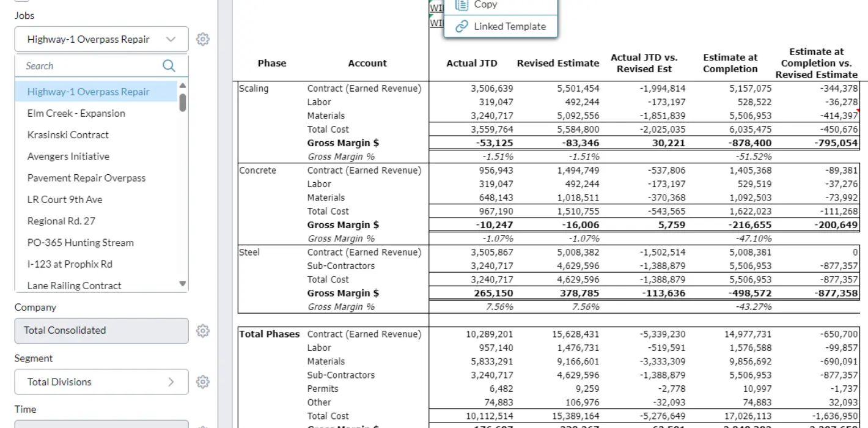Click the Account column header

[x=367, y=63]
